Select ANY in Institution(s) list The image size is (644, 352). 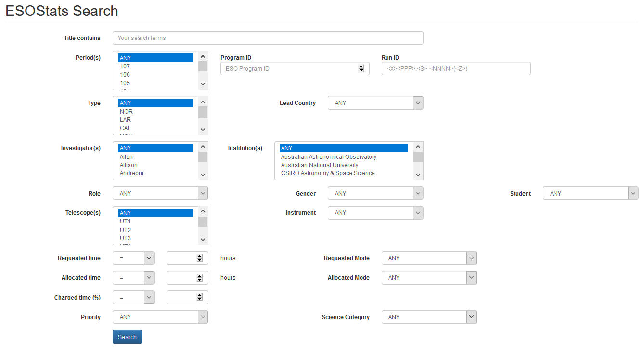pos(344,148)
